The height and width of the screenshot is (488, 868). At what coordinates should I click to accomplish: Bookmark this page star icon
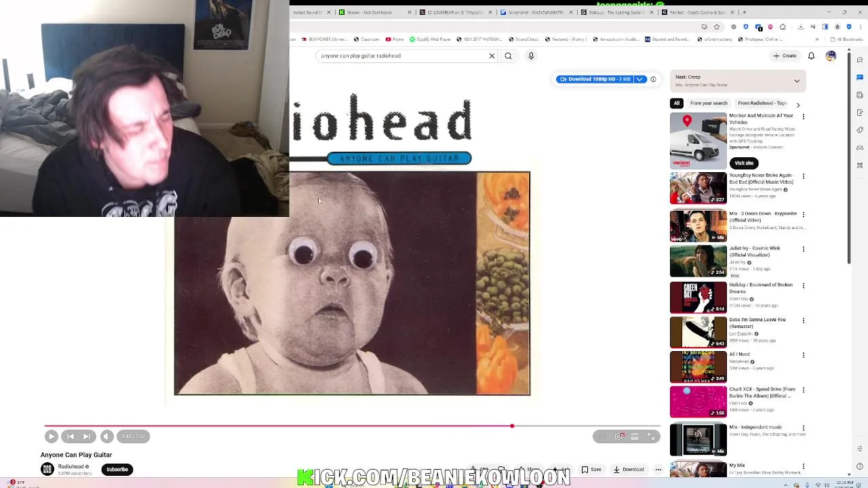pyautogui.click(x=717, y=26)
